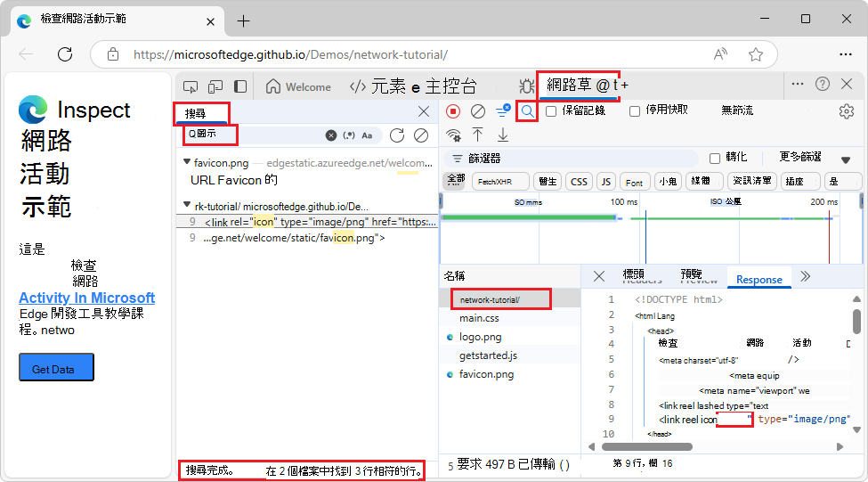Select the link rel="icon" result line
The width and height of the screenshot is (868, 482).
tap(307, 222)
